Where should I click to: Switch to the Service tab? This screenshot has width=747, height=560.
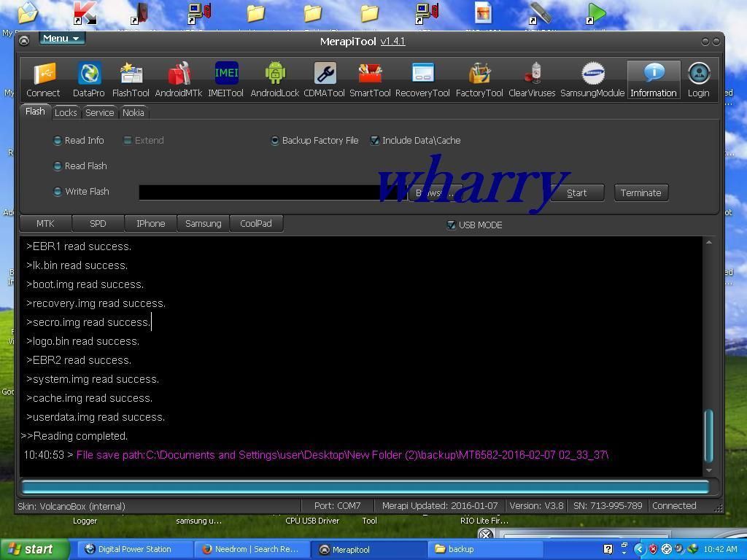(x=99, y=113)
